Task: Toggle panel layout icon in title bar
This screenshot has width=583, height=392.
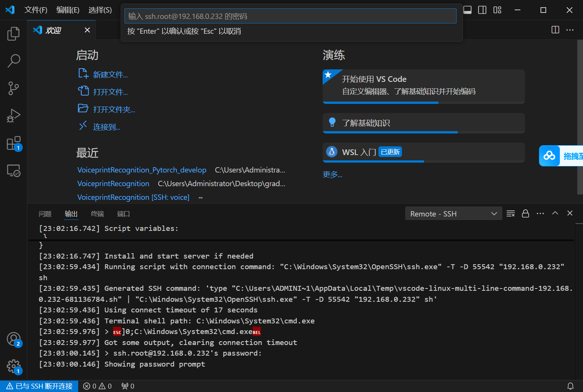Action: [468, 10]
